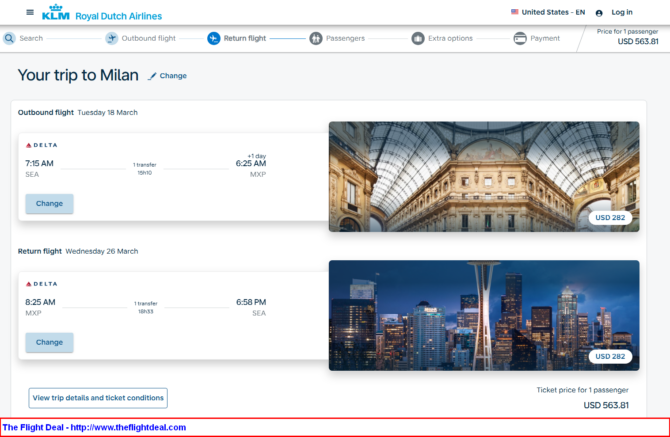Click the US flag icon
670x437 pixels.
(x=514, y=12)
